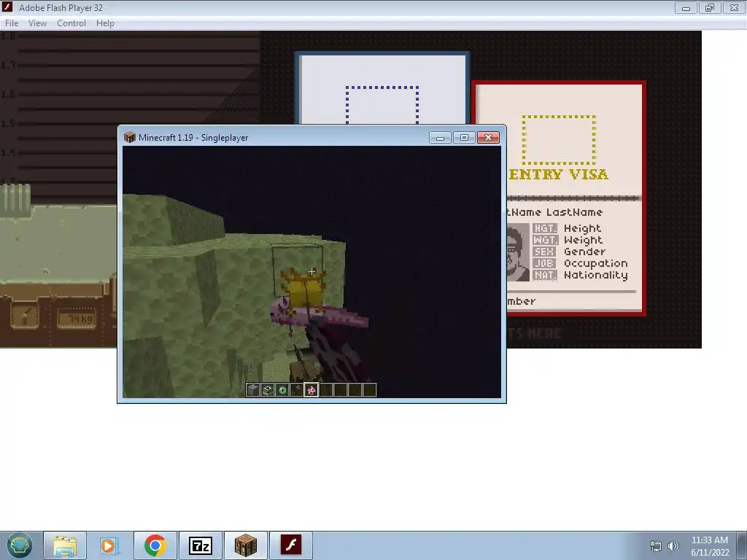747x560 pixels.
Task: Close the Minecraft 1.19 window
Action: [x=488, y=138]
